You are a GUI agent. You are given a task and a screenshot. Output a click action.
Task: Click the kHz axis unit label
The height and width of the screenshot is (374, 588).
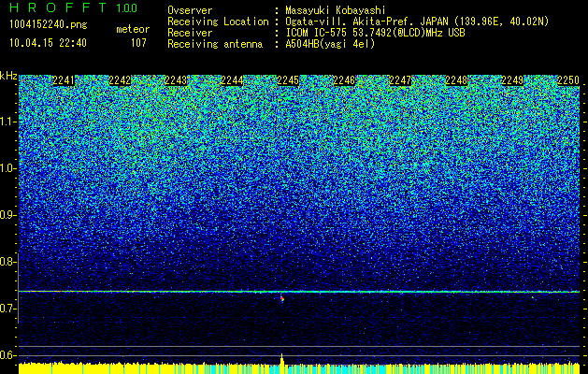pyautogui.click(x=8, y=76)
